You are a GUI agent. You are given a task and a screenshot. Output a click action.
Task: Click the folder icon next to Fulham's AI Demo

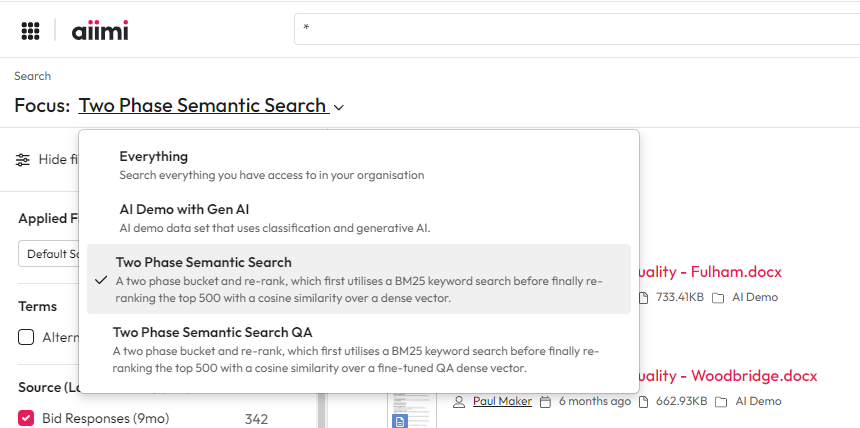718,297
